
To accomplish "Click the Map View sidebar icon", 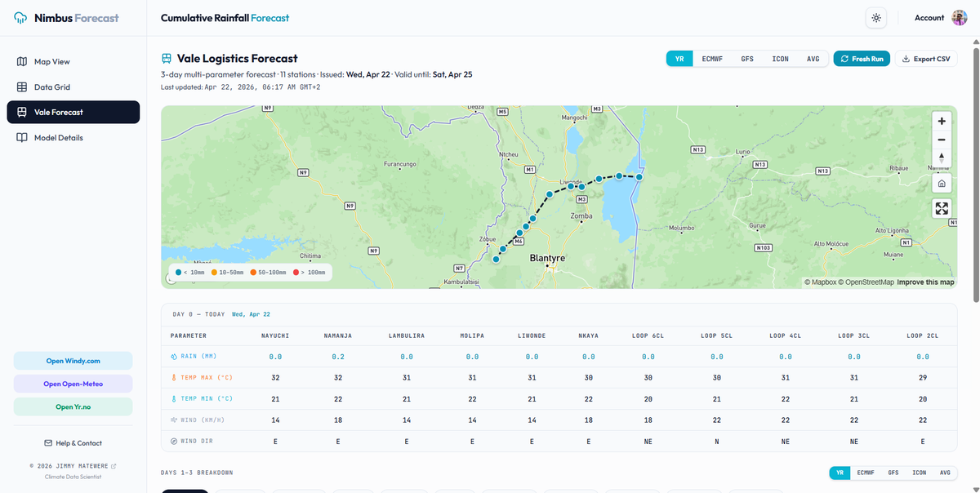I will click(22, 62).
